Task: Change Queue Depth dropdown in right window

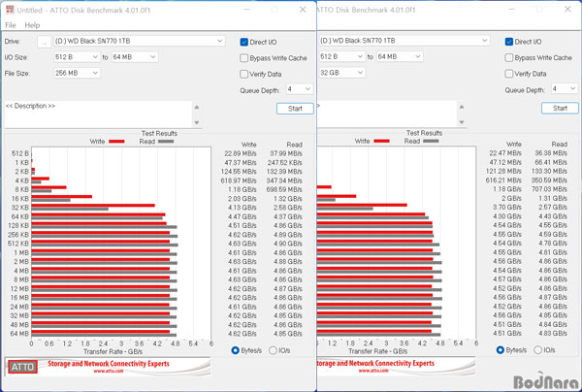Action: point(565,88)
